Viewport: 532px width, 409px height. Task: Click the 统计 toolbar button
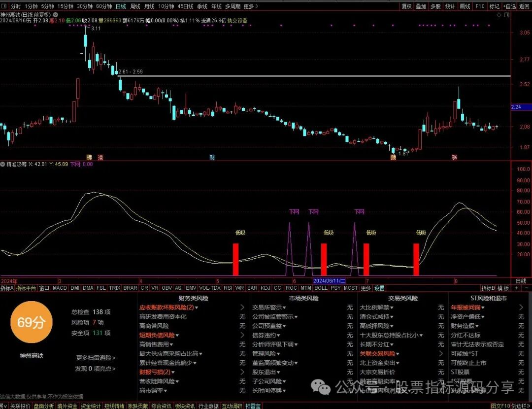(x=450, y=6)
